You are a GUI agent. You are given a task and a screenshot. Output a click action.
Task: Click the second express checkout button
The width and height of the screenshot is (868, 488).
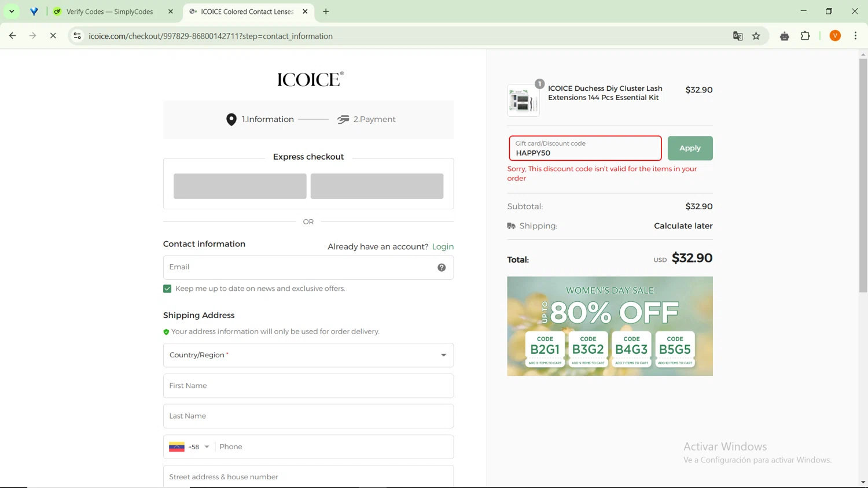click(377, 186)
